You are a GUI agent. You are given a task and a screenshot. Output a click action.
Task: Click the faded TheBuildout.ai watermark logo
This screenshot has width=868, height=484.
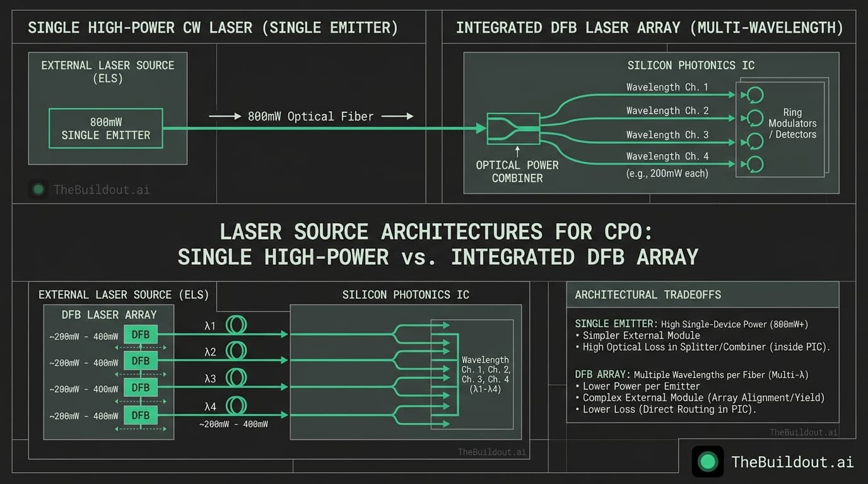click(38, 189)
